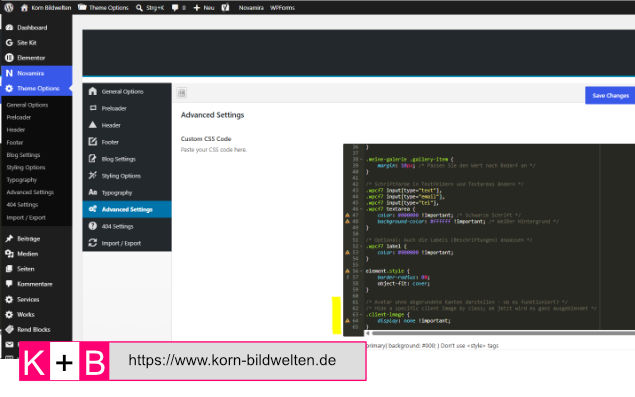
Task: Collapse the .wpcf7 label block fold arrow
Action: pos(361,246)
